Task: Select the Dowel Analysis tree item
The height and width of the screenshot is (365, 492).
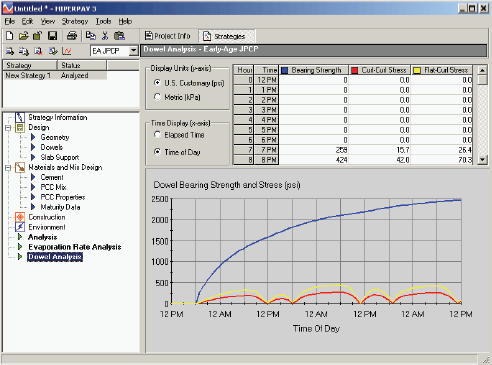Action: tap(55, 257)
